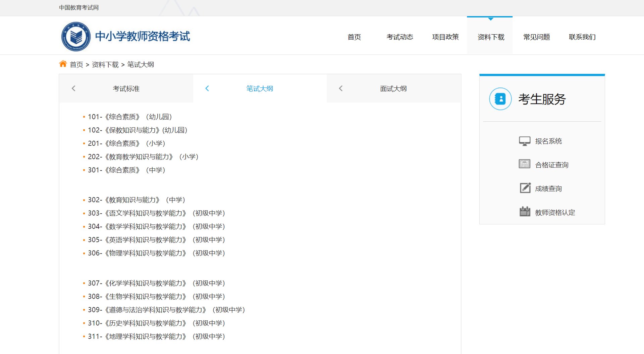Open the 考试动态 menu
The image size is (644, 354).
400,37
